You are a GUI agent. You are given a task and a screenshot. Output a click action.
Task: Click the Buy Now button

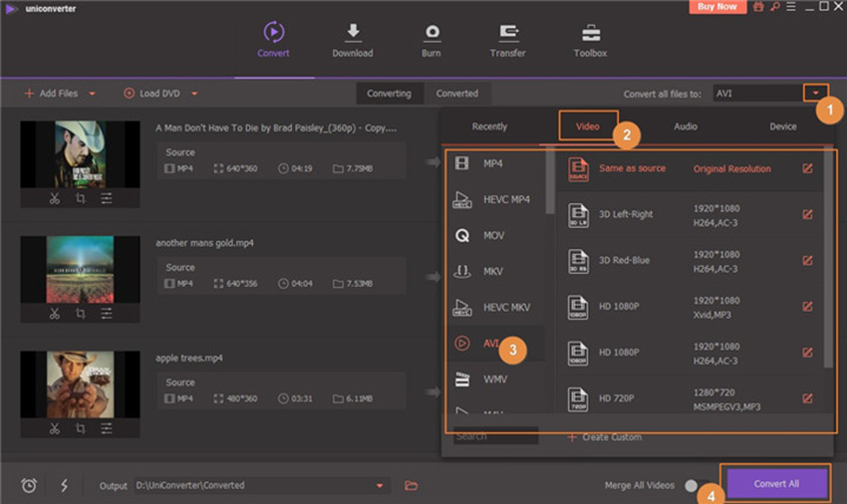pyautogui.click(x=716, y=7)
